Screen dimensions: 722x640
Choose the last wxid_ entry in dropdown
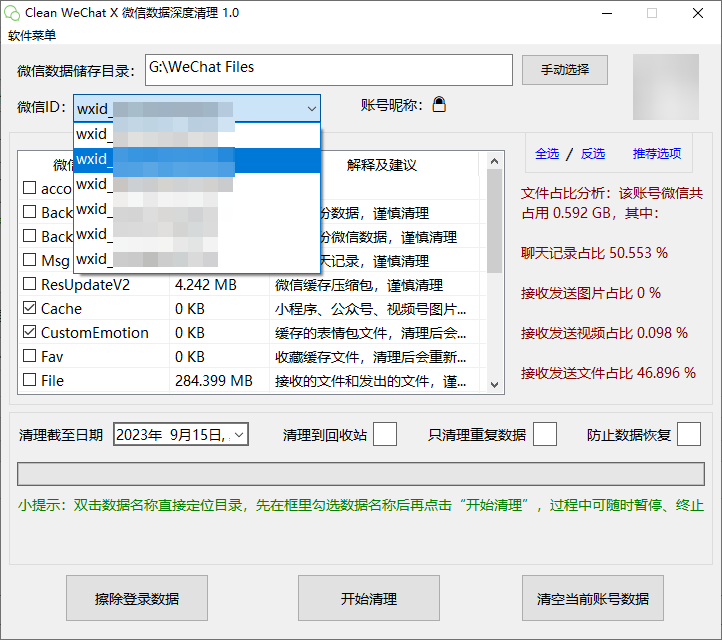pos(197,259)
